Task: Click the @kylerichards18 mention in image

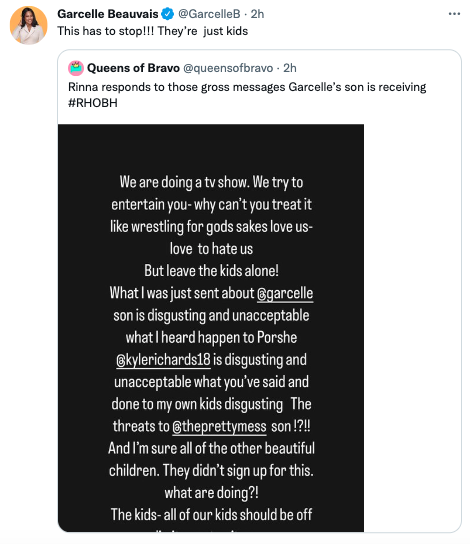Action: click(163, 360)
